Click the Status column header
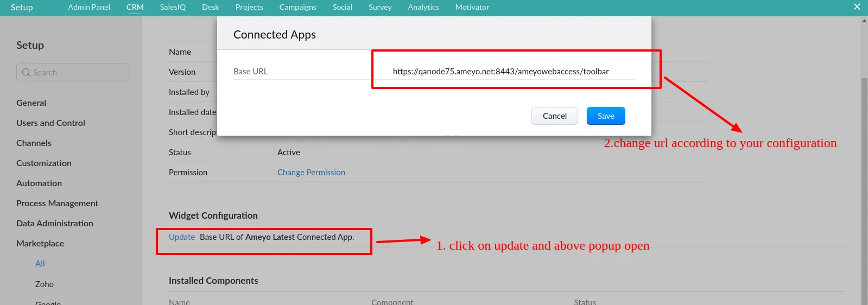 pyautogui.click(x=585, y=302)
